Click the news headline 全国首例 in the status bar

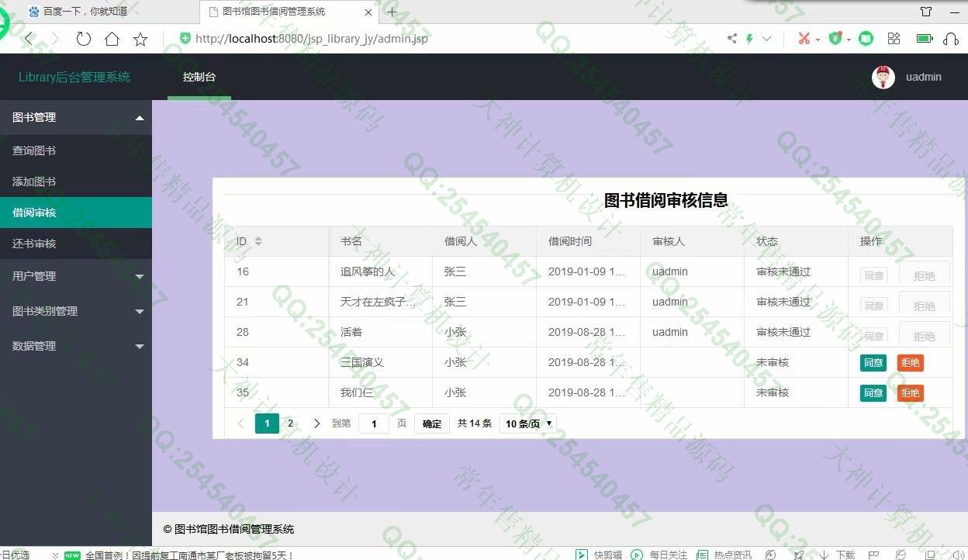189,555
